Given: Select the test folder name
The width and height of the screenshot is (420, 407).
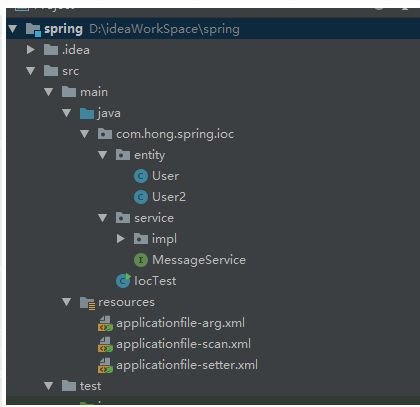Looking at the screenshot, I should (90, 386).
